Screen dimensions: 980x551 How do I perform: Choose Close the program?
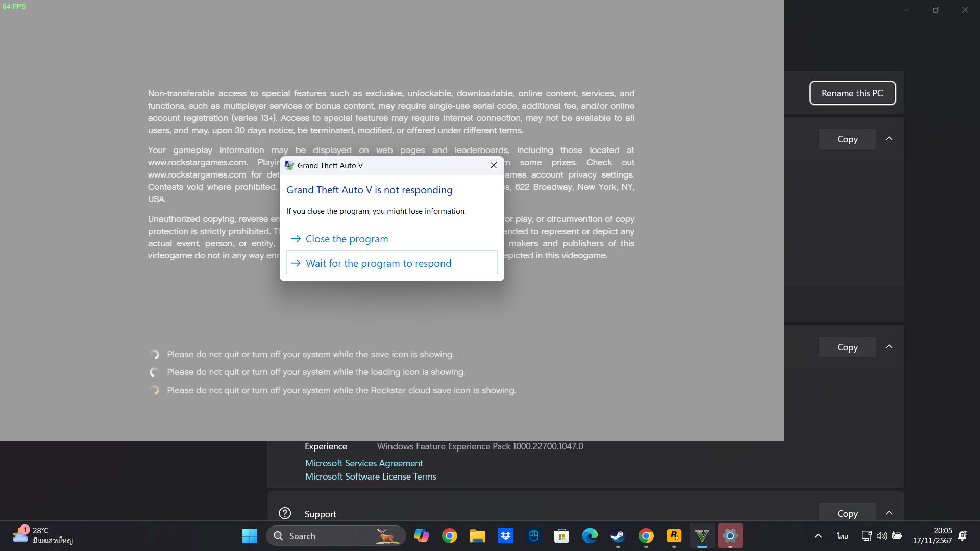point(392,239)
